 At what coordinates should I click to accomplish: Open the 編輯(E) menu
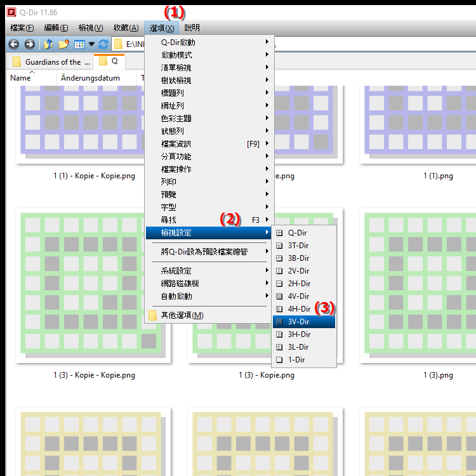pyautogui.click(x=56, y=28)
